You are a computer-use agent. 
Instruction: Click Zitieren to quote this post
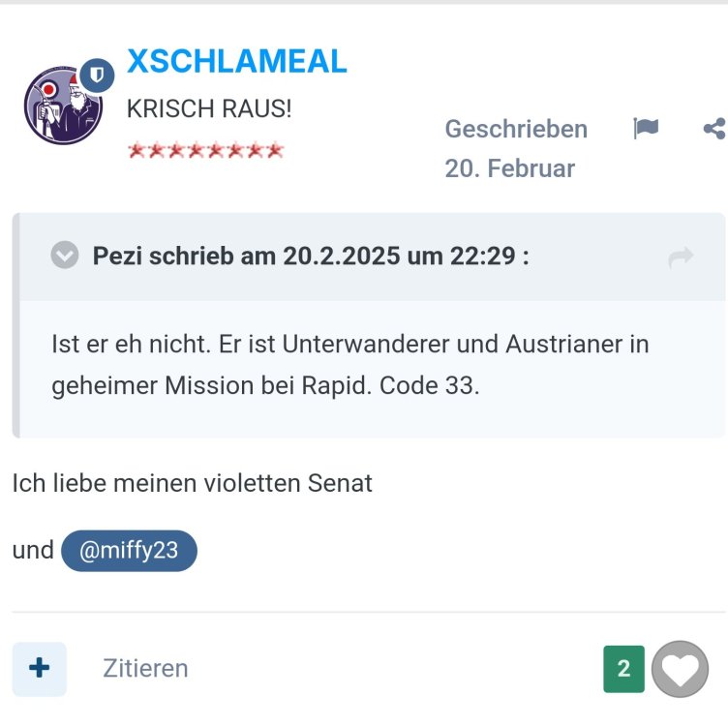tap(145, 668)
